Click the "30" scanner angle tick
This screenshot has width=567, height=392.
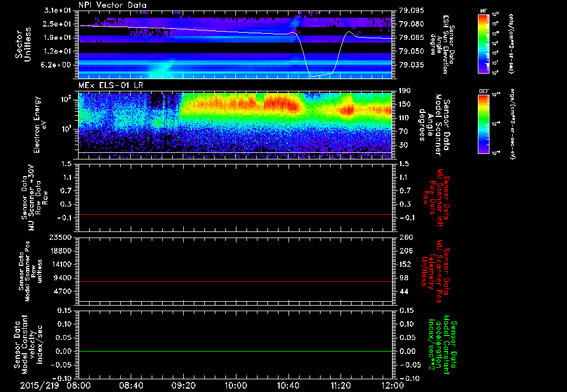click(x=403, y=146)
